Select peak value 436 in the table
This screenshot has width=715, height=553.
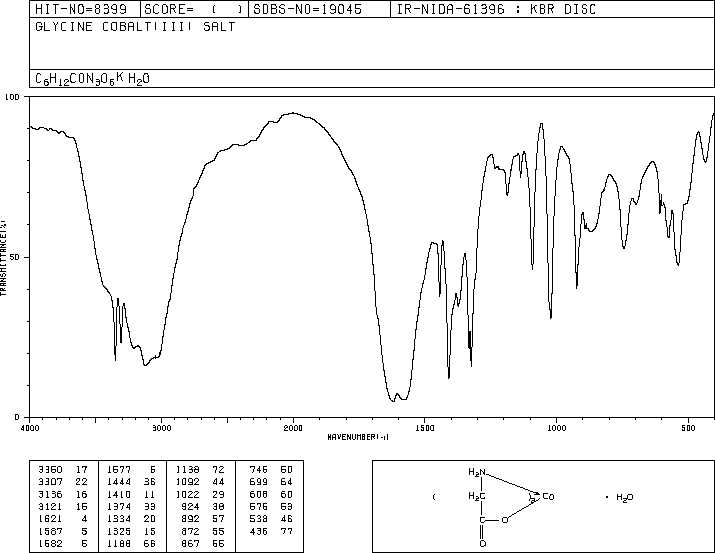(259, 531)
